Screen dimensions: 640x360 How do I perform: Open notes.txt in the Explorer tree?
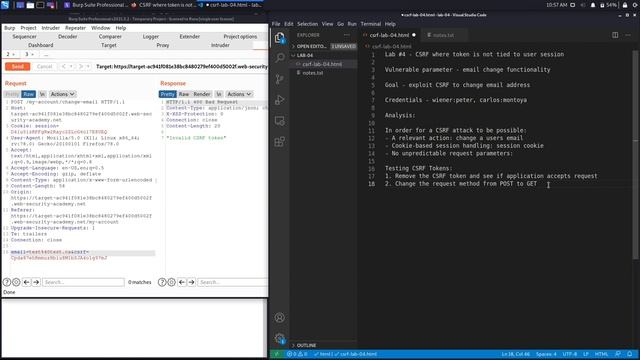pyautogui.click(x=313, y=73)
